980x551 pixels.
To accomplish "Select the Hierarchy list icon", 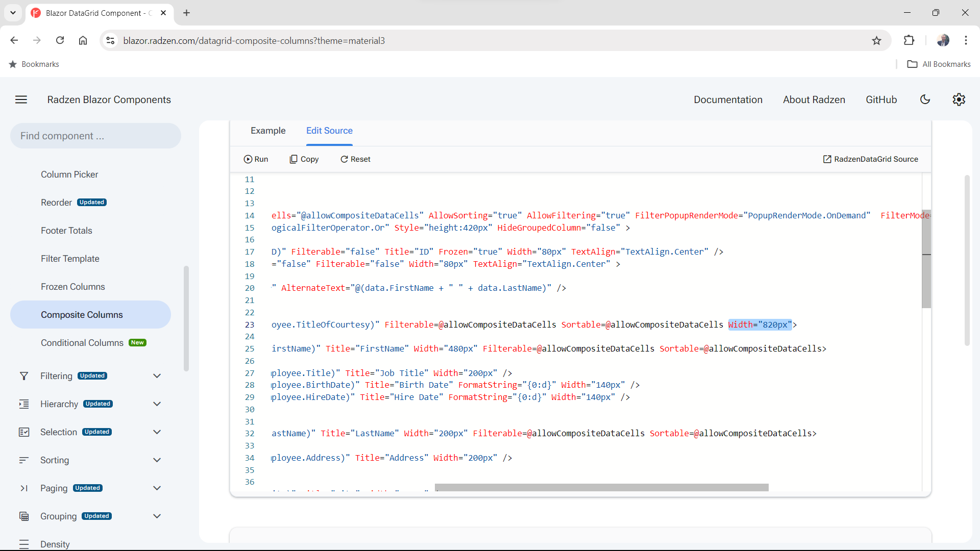I will coord(24,404).
